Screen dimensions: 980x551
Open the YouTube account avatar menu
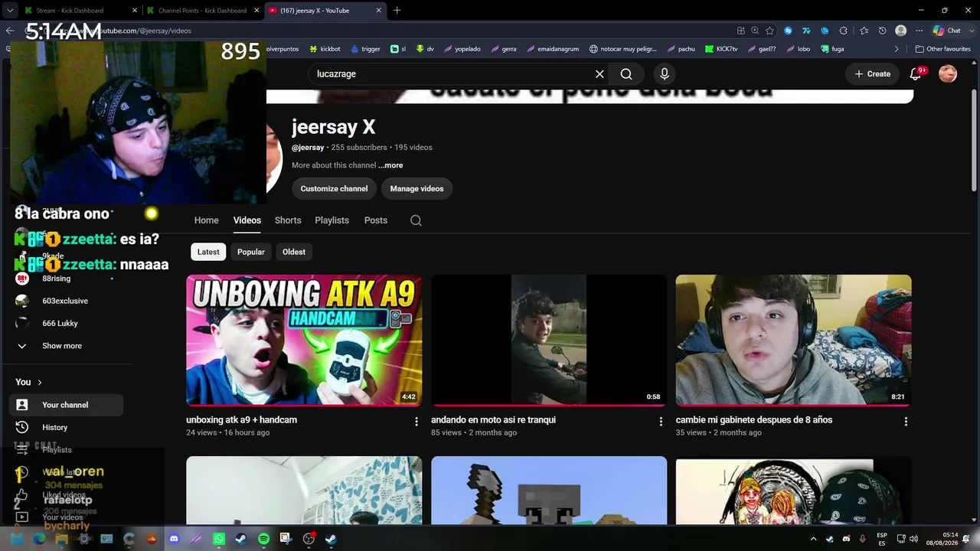948,74
